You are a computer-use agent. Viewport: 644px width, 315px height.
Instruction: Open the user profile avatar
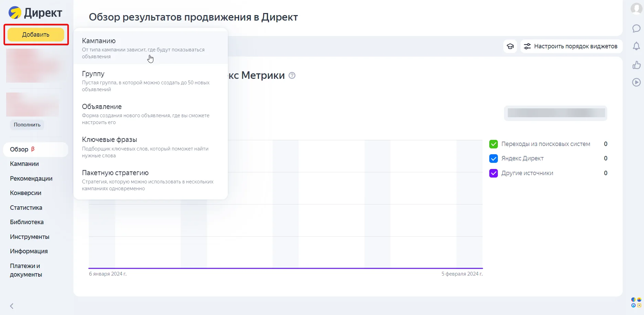tap(636, 8)
